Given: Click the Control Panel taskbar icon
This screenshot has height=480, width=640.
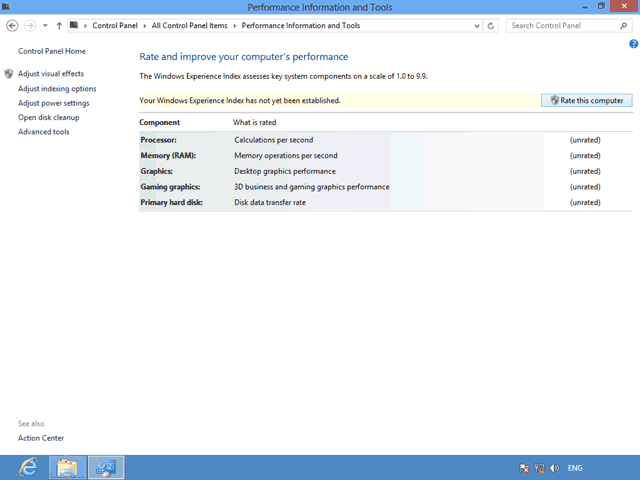Looking at the screenshot, I should point(106,468).
